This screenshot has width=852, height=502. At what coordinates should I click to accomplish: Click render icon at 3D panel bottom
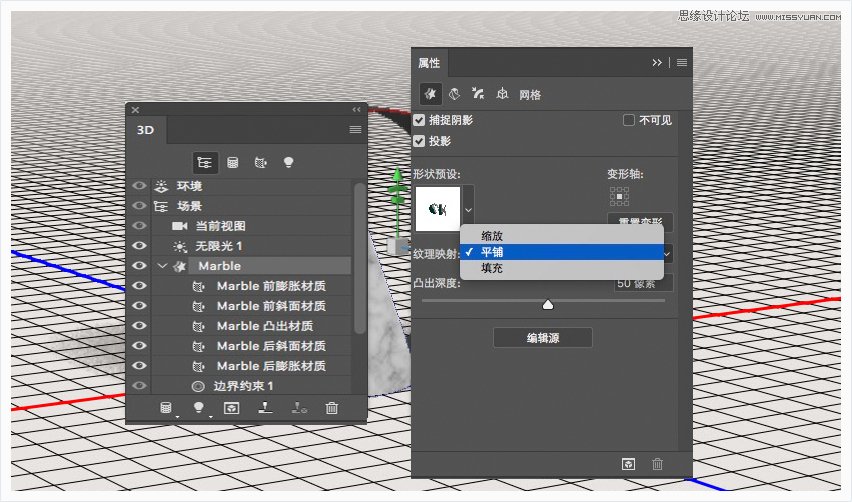point(231,407)
